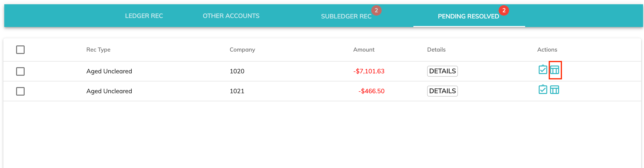Click clipboard-check icon for company 1020
This screenshot has height=168, width=644.
542,70
